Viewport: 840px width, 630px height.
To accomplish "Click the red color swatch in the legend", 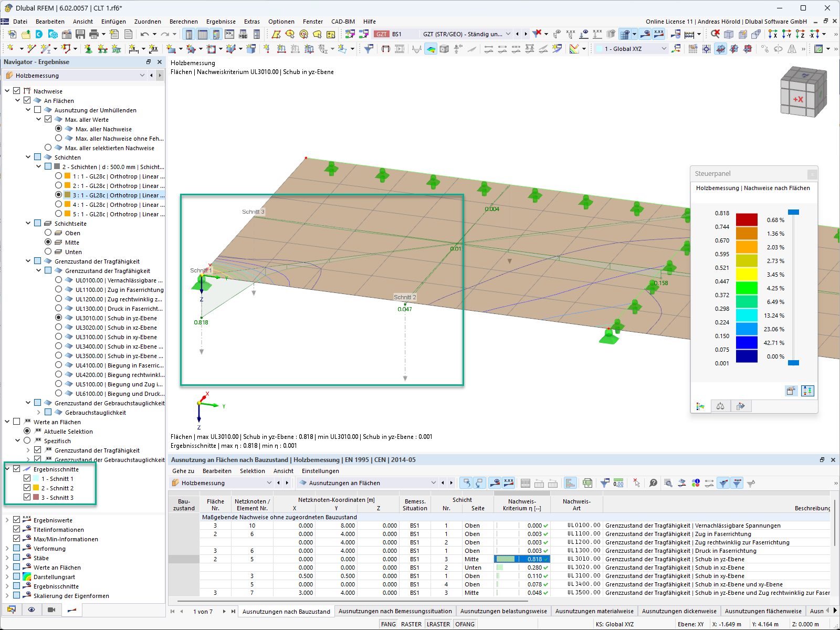I will (x=747, y=219).
